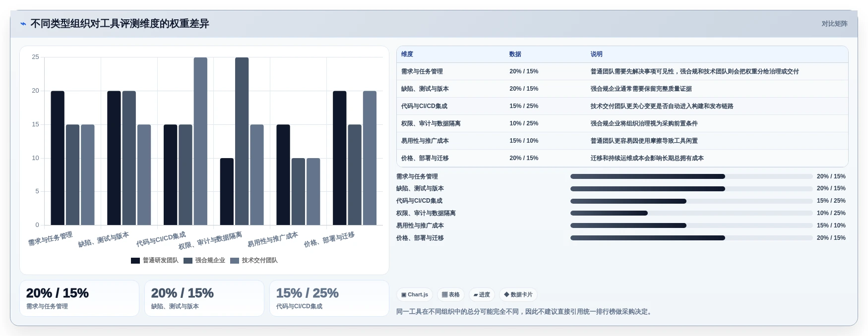868x336 pixels.
Task: Click the tallest 代码与CI/CD集成 chart bar
Action: (x=200, y=141)
